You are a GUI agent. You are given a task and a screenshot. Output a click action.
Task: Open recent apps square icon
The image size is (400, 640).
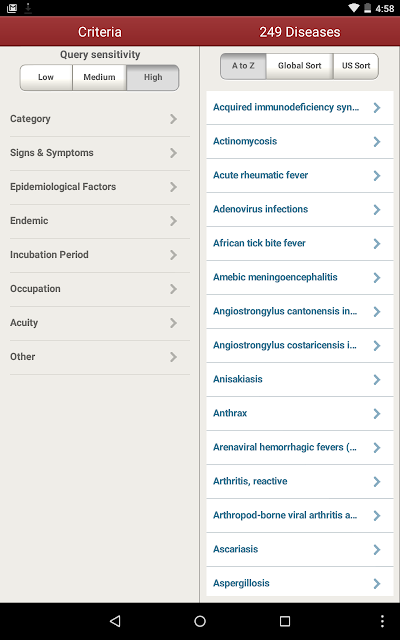click(285, 621)
